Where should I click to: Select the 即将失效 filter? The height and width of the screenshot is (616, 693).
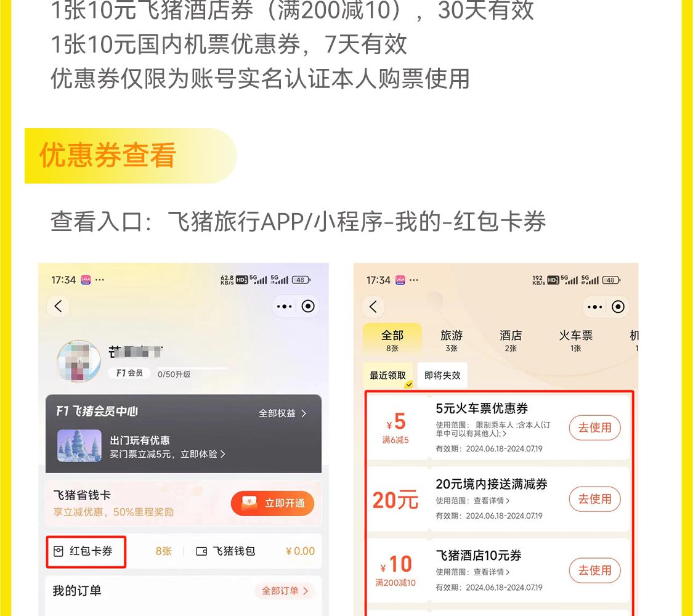coord(442,375)
